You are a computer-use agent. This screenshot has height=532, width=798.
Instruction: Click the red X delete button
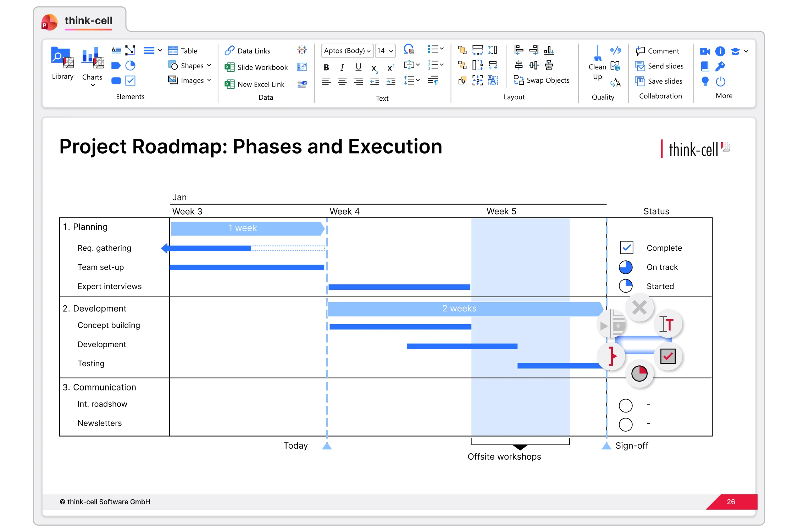tap(639, 307)
